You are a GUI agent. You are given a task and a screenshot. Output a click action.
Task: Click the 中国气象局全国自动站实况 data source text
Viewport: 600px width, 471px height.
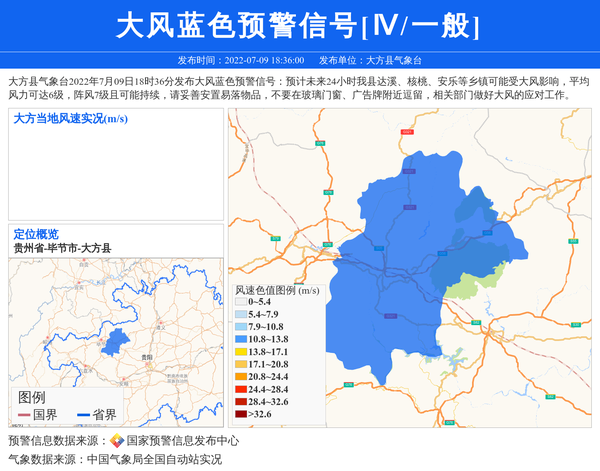click(x=154, y=460)
